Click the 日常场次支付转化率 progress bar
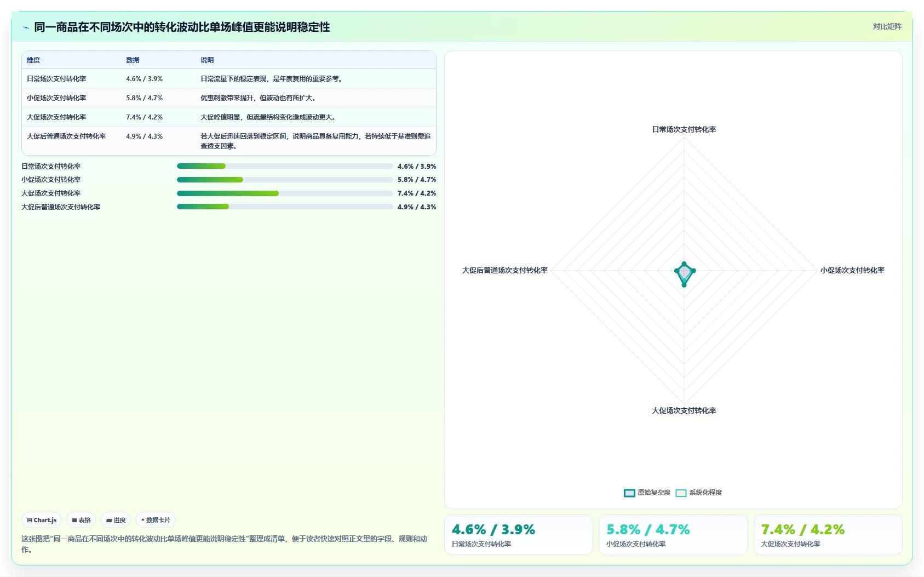924x577 pixels. 285,166
